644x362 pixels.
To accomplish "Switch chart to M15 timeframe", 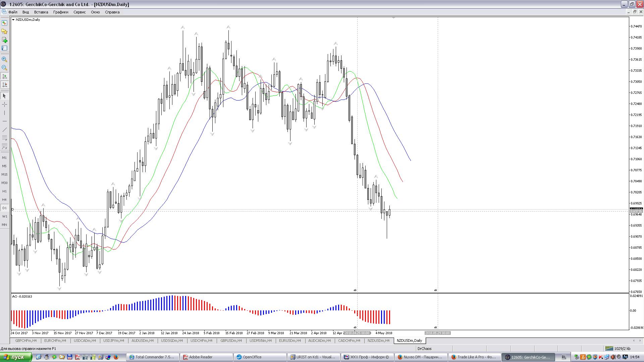I will [4, 174].
